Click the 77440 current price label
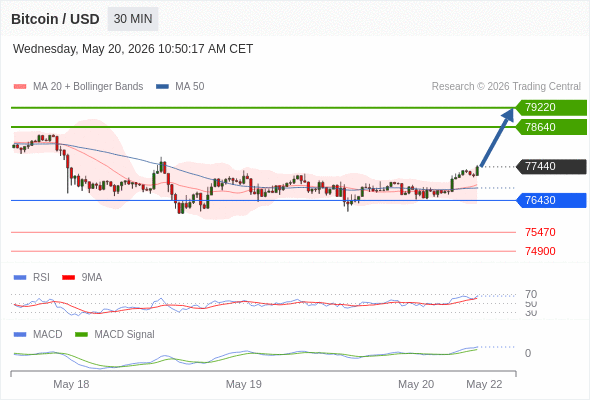The width and height of the screenshot is (590, 400). click(551, 166)
